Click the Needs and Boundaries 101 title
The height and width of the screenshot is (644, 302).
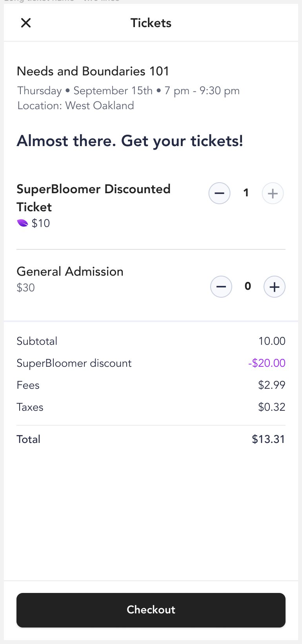point(93,71)
